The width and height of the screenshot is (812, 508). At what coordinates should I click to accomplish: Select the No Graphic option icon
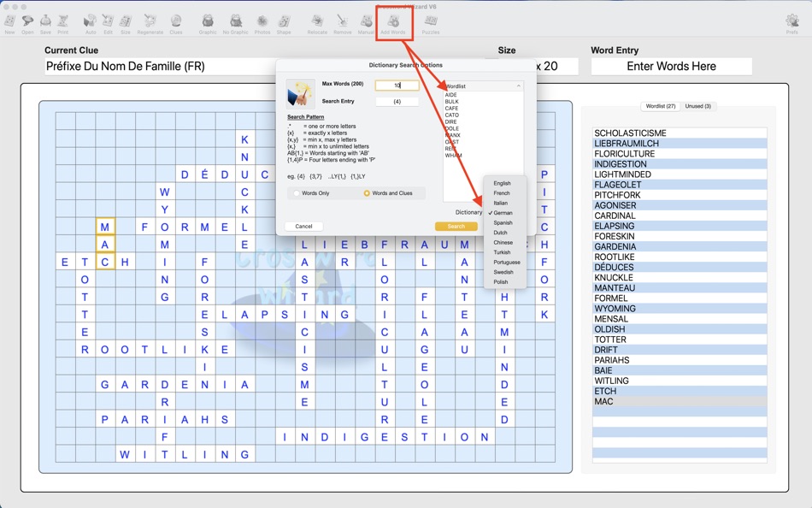pyautogui.click(x=237, y=21)
